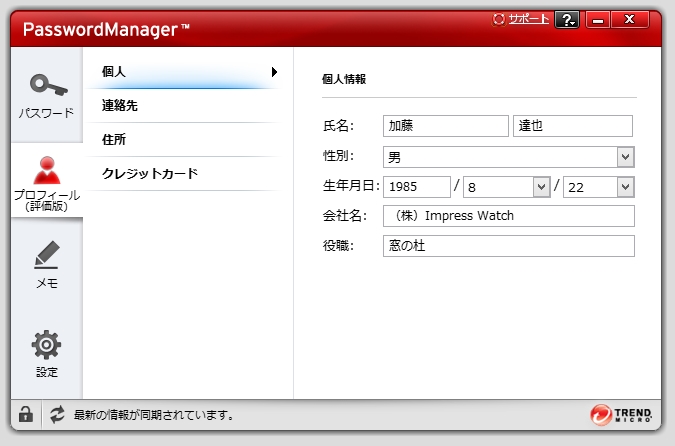Click the lifebuoy support icon
This screenshot has width=675, height=446.
499,19
